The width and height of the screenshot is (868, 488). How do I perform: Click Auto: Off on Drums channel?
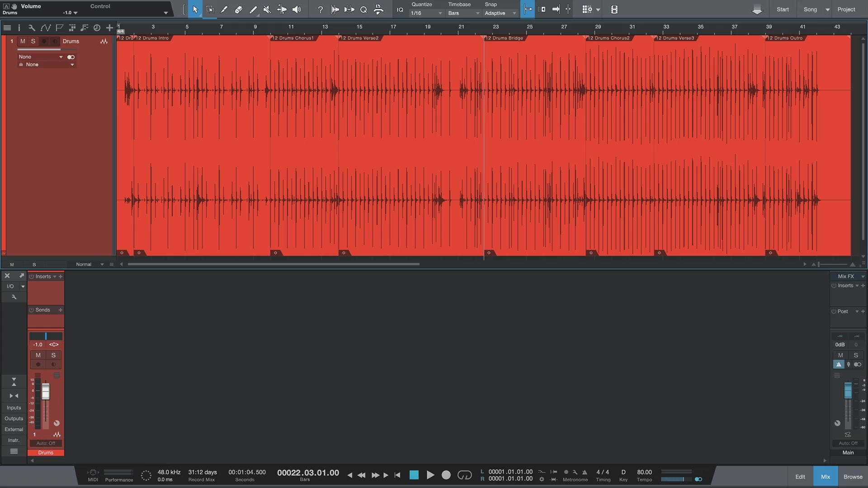(46, 443)
